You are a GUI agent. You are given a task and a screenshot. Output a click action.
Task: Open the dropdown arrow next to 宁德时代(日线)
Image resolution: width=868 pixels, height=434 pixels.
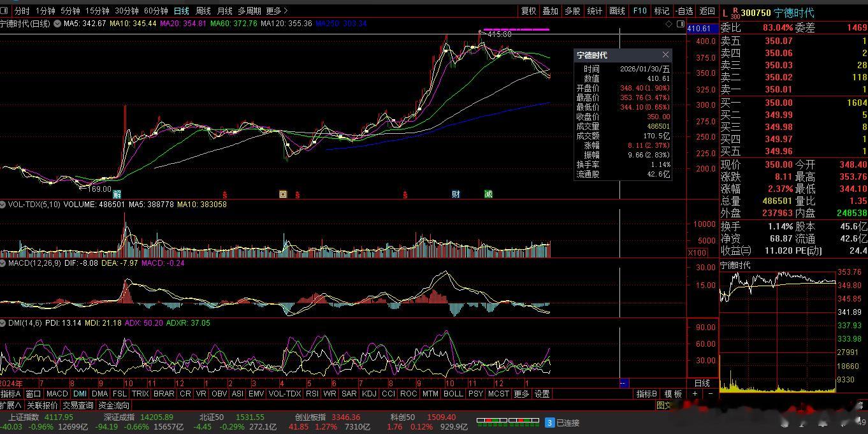click(x=56, y=24)
